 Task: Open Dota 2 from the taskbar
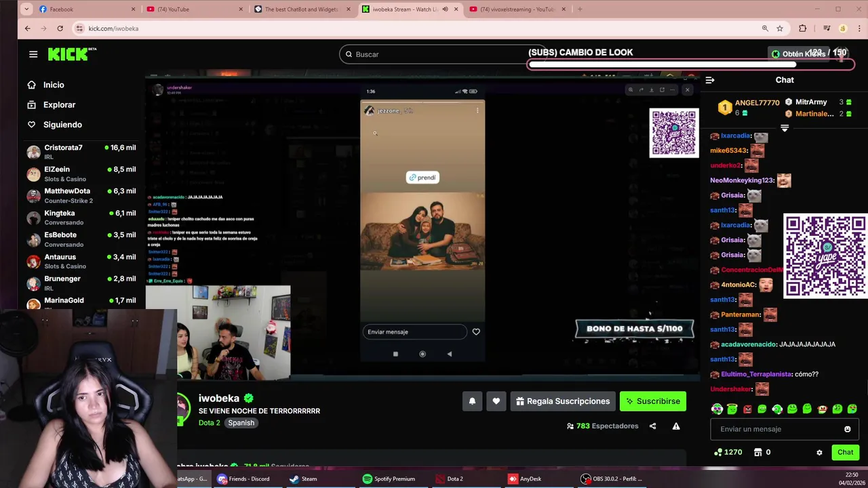(448, 479)
